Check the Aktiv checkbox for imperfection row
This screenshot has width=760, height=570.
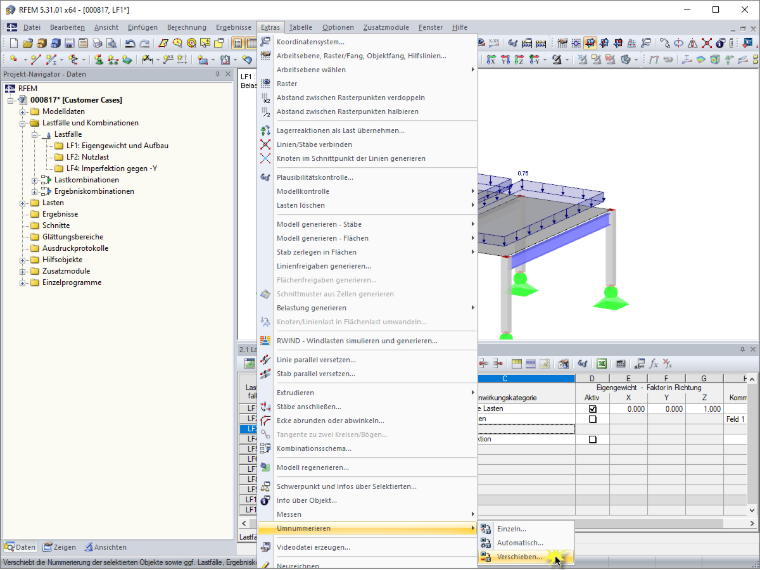tap(592, 440)
